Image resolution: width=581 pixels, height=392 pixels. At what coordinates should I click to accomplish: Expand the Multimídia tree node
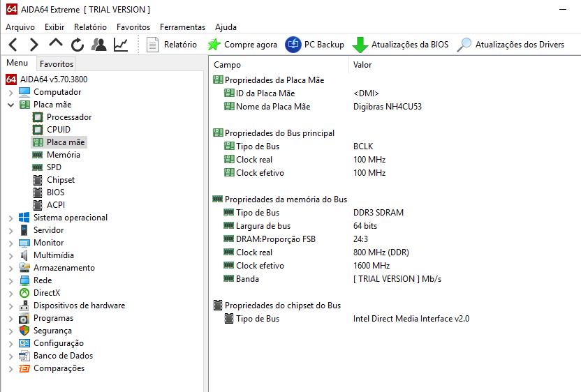click(10, 255)
